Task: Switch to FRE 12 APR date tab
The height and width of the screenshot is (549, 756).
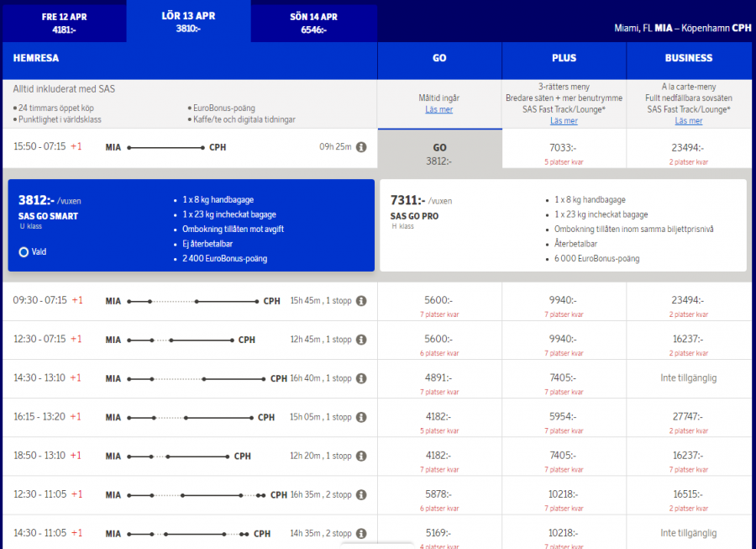Action: [64, 23]
